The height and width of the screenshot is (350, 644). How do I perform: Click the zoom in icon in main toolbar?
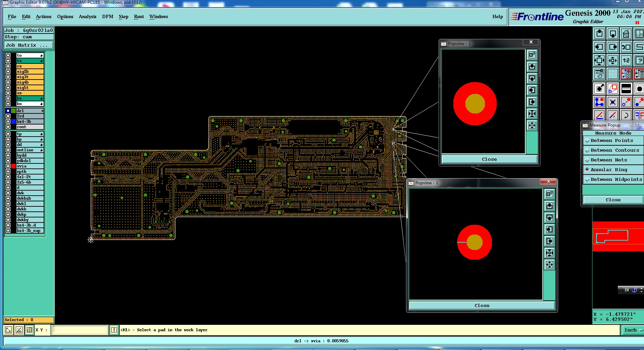pyautogui.click(x=599, y=60)
